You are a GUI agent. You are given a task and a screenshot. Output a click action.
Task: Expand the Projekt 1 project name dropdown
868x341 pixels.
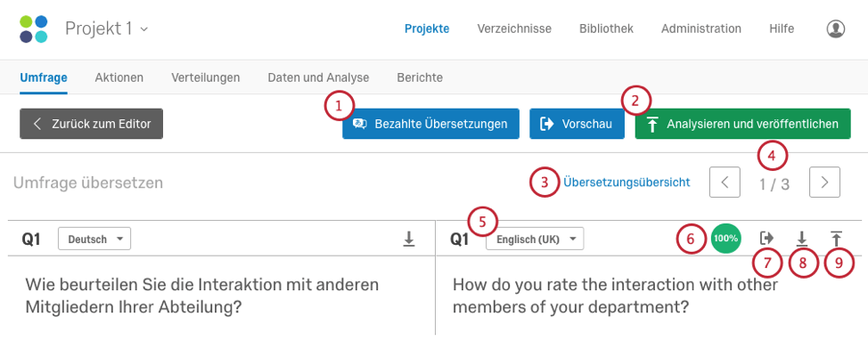click(x=106, y=28)
